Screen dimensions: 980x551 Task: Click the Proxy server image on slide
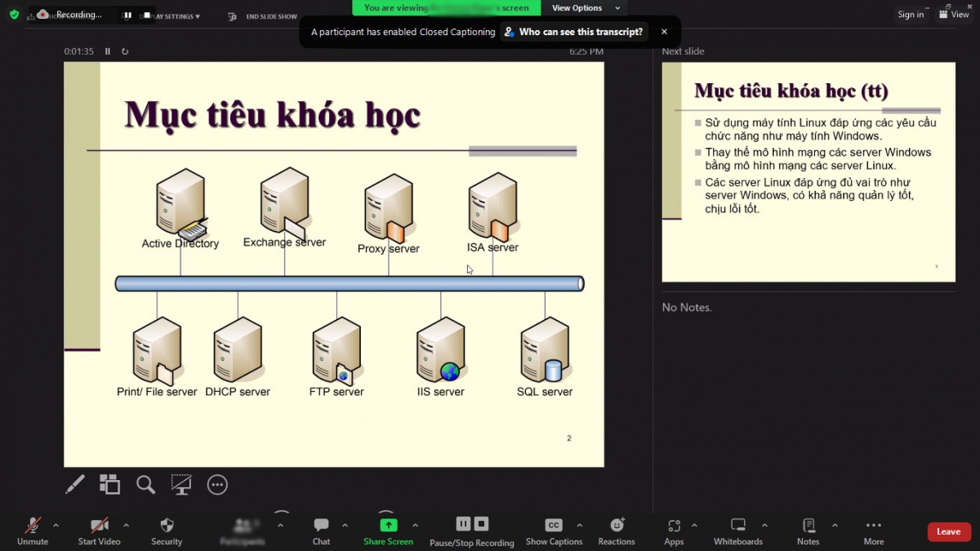(x=388, y=209)
